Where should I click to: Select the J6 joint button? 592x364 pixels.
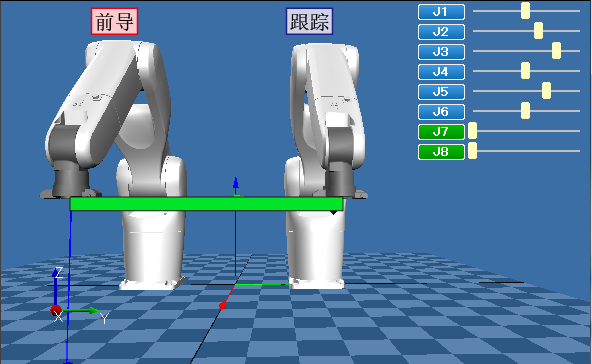[441, 112]
